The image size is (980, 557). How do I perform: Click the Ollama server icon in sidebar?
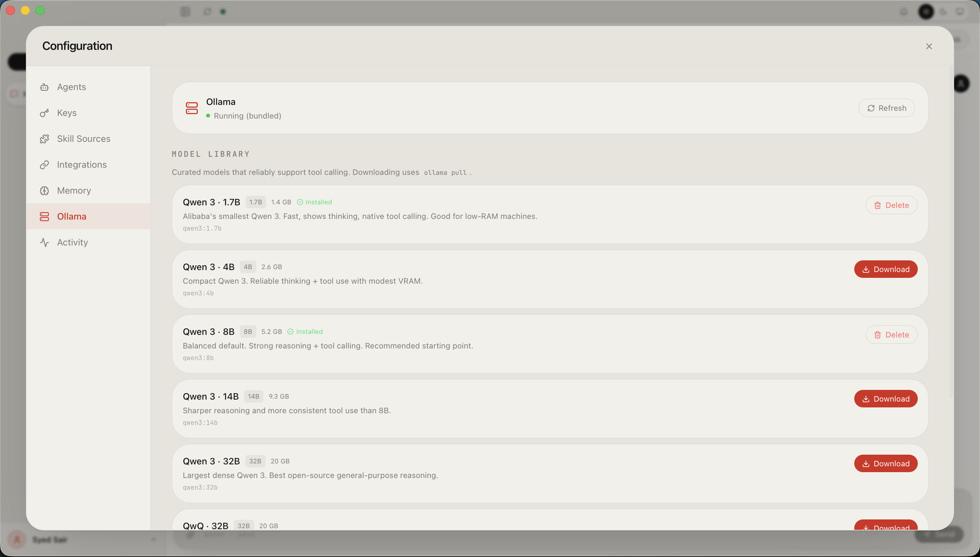tap(44, 217)
